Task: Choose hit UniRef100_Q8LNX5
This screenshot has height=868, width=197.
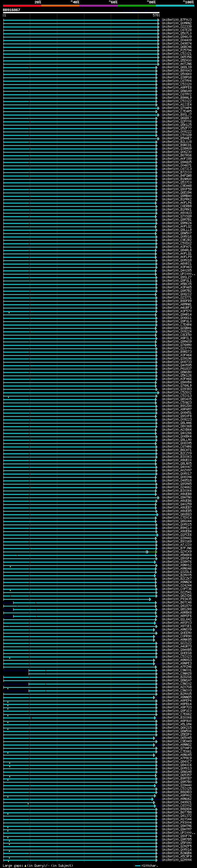Action: 176,464
